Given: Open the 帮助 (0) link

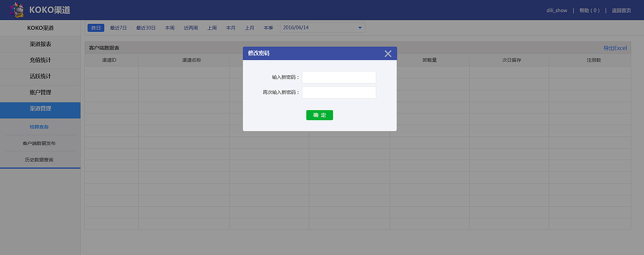Looking at the screenshot, I should coord(589,10).
